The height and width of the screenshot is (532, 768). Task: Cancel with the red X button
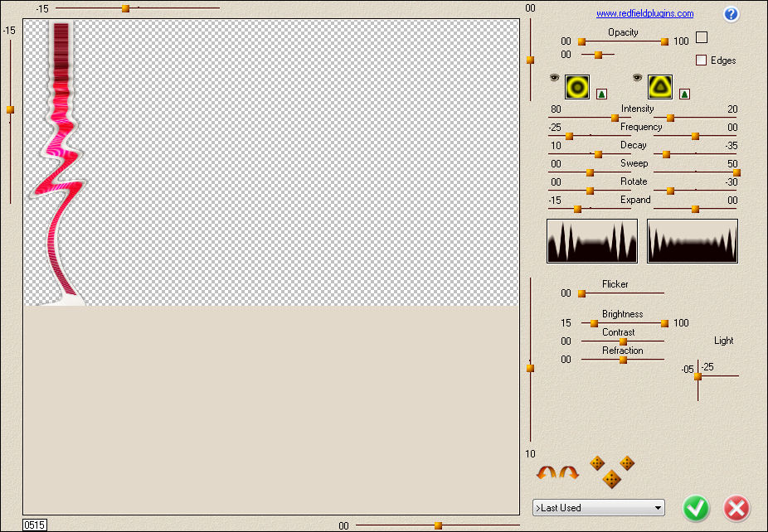[736, 508]
